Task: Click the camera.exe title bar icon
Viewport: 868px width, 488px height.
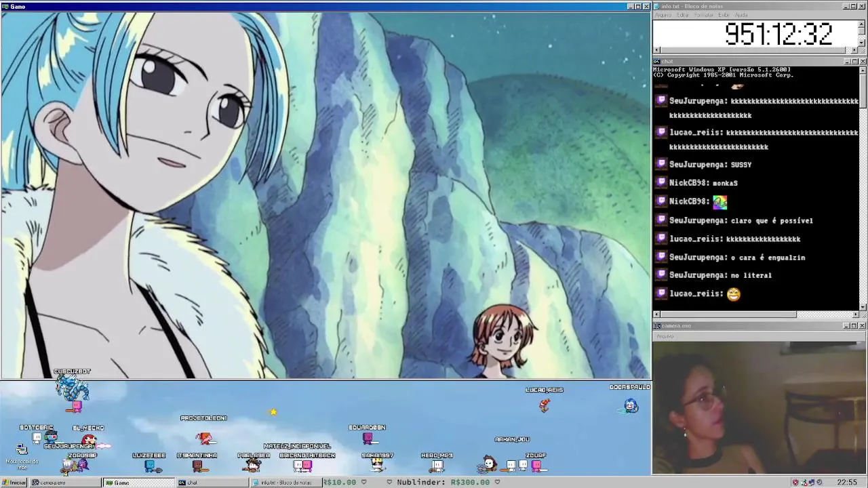Action: pos(656,325)
